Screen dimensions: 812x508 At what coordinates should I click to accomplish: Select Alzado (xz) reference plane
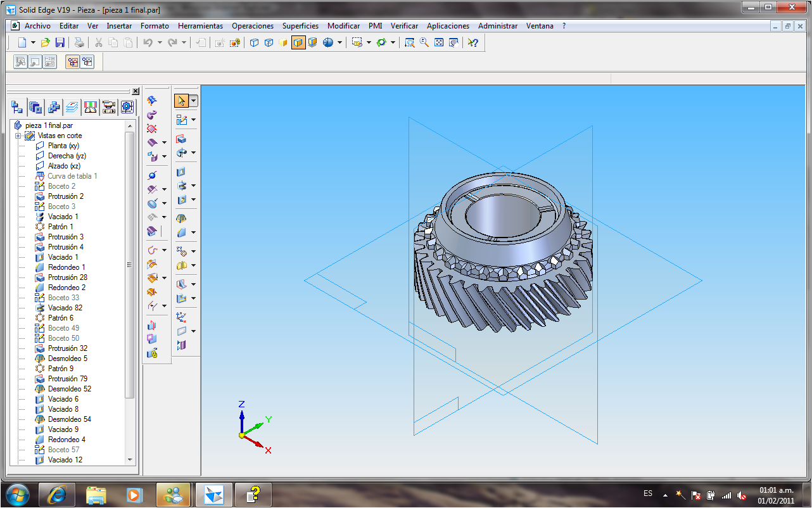point(64,166)
